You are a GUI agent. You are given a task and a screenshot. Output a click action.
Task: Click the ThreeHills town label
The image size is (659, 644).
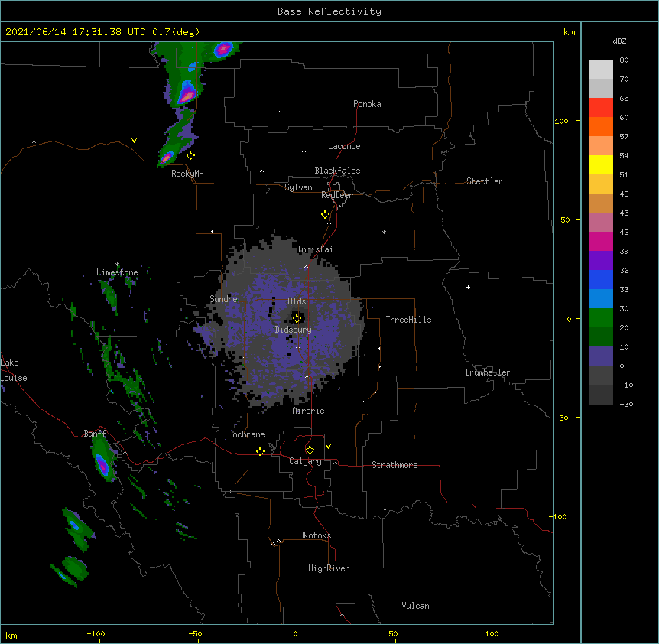click(408, 320)
